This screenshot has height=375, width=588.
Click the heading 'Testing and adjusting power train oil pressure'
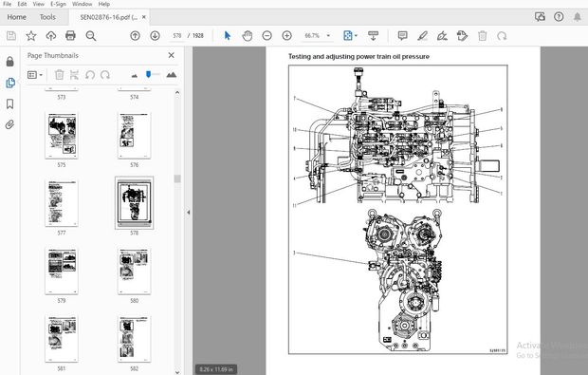click(x=358, y=56)
